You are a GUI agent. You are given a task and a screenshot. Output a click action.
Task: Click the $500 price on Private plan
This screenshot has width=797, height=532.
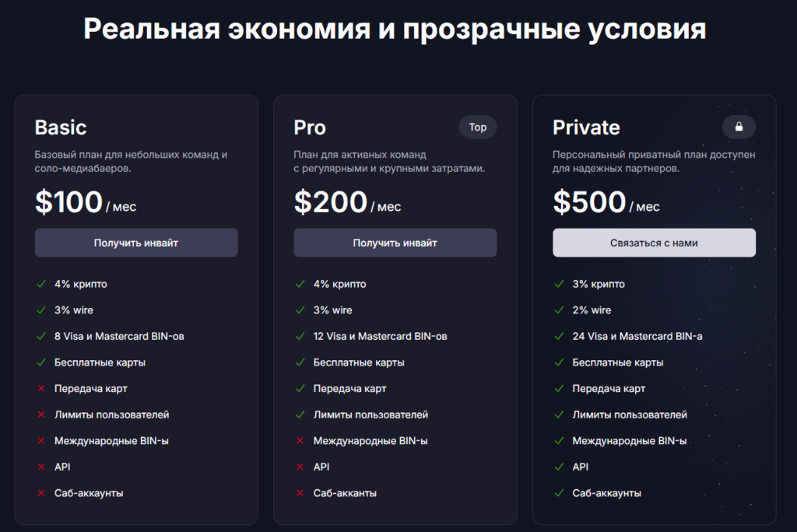(589, 201)
